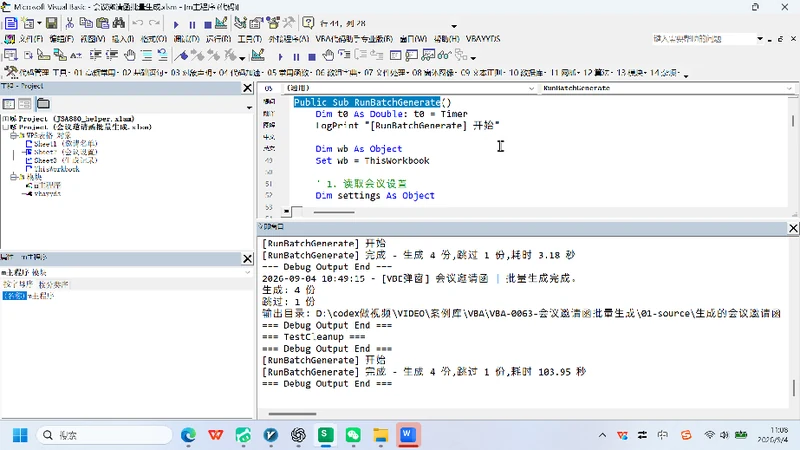800x450 pixels.
Task: Open Properties object selector dropdown
Action: pos(247,272)
